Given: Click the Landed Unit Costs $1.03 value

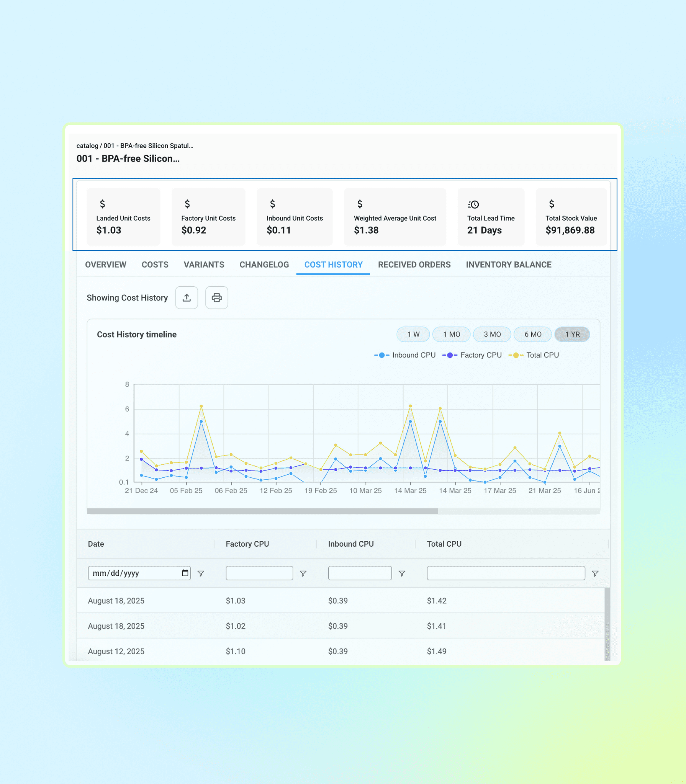Looking at the screenshot, I should pos(109,230).
